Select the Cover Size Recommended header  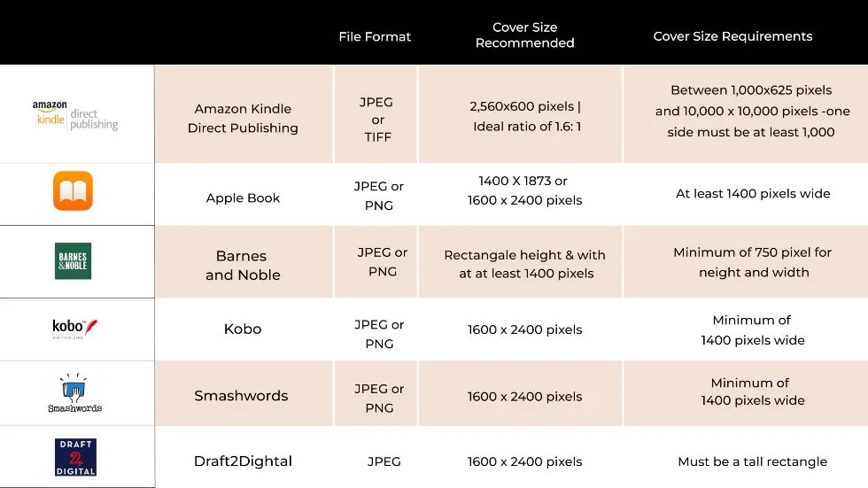524,35
